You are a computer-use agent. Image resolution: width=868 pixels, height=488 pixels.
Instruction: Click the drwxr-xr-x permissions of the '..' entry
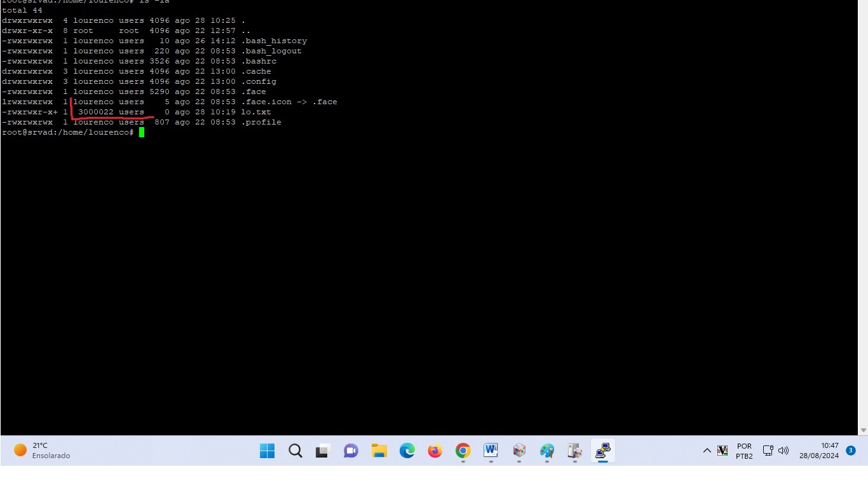(x=27, y=30)
